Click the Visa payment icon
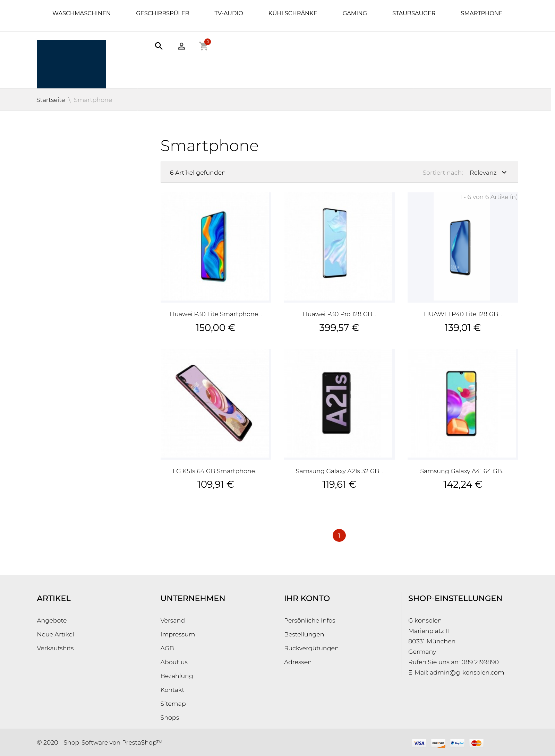 pyautogui.click(x=419, y=743)
